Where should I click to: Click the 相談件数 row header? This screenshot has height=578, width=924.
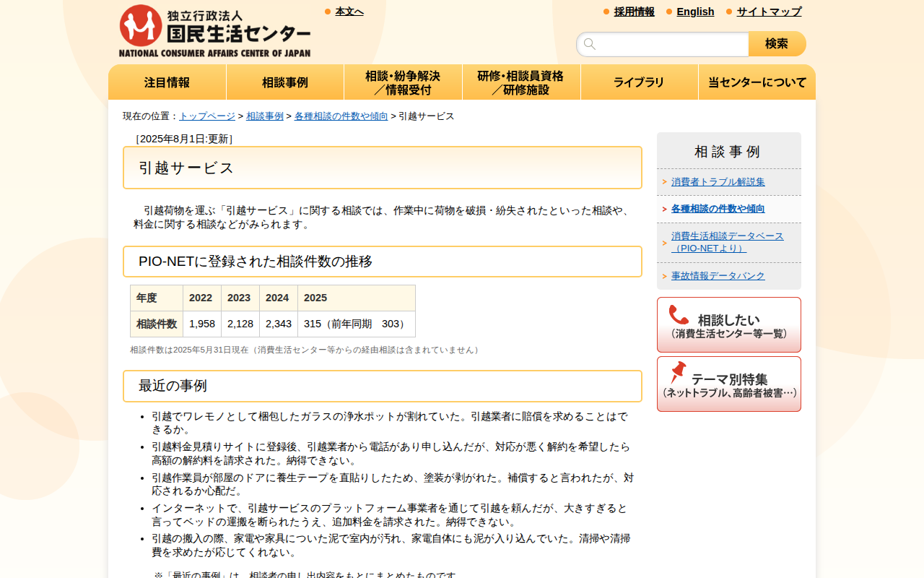click(157, 324)
